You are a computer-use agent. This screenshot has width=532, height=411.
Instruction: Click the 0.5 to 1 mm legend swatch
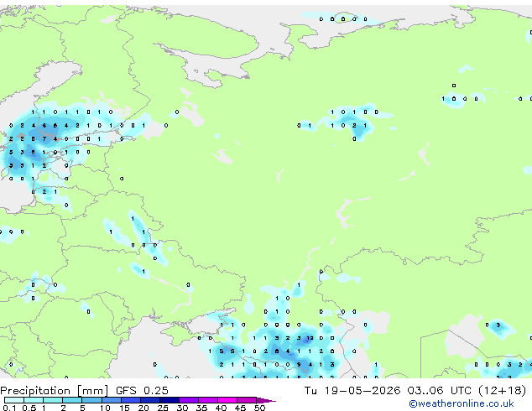coord(34,400)
